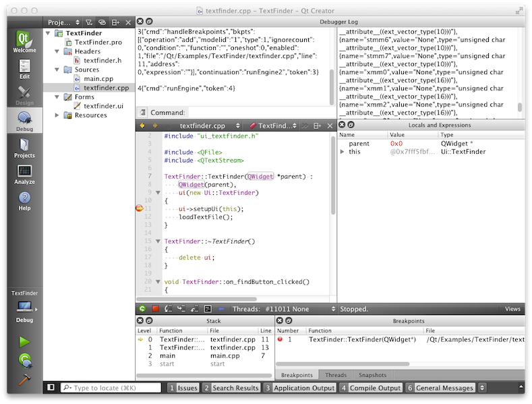Viewport: 532px width, 404px height.
Task: Open the Projects view selector dropdown
Action: 64,22
